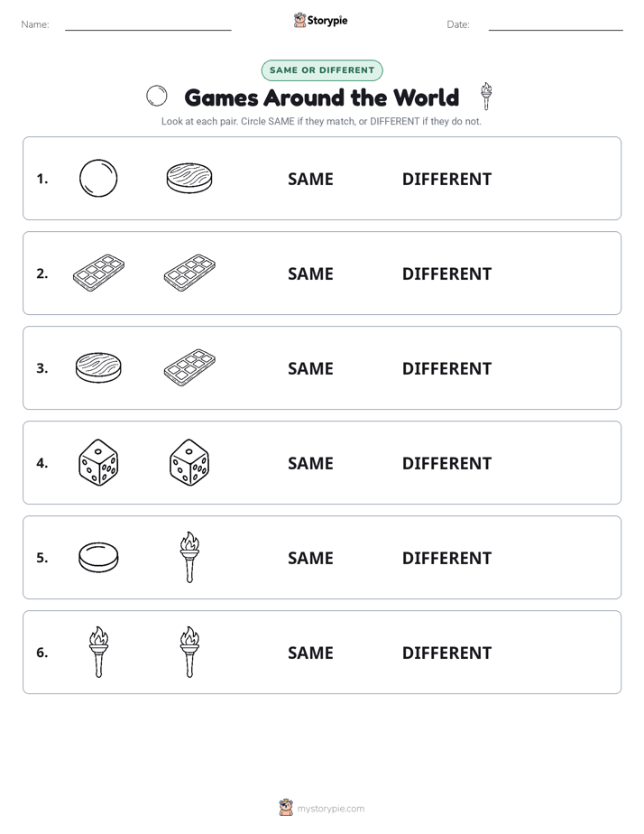This screenshot has width=644, height=834.
Task: Select the smooth puck in row 5
Action: pyautogui.click(x=98, y=557)
